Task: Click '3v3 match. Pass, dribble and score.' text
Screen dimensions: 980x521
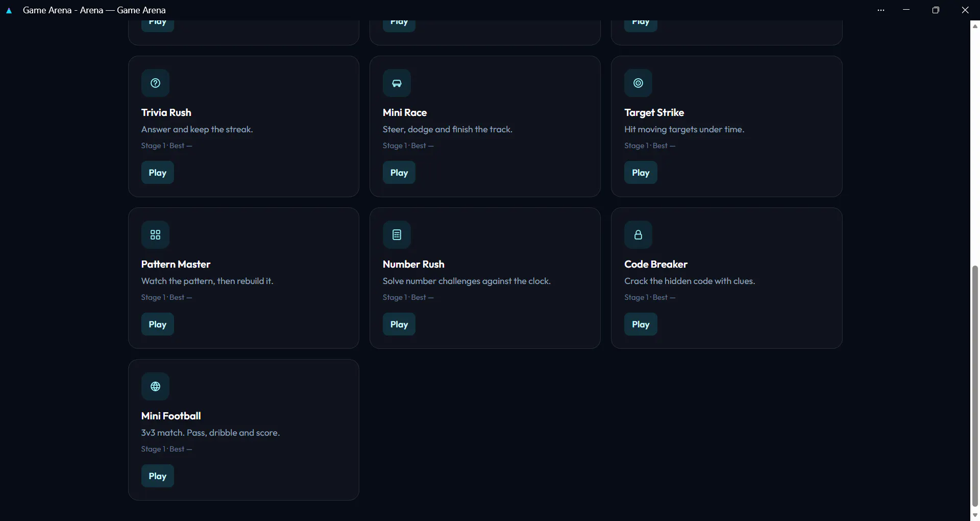Action: [x=210, y=433]
